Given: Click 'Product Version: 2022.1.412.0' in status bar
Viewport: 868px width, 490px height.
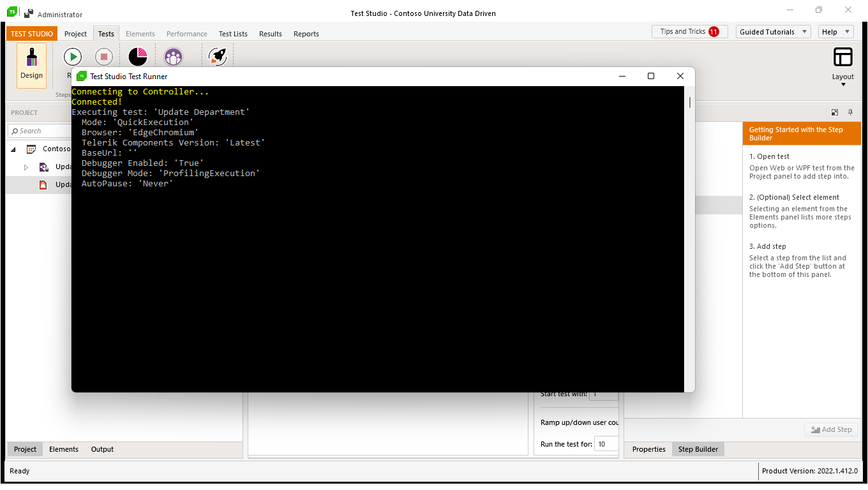Looking at the screenshot, I should click(811, 471).
